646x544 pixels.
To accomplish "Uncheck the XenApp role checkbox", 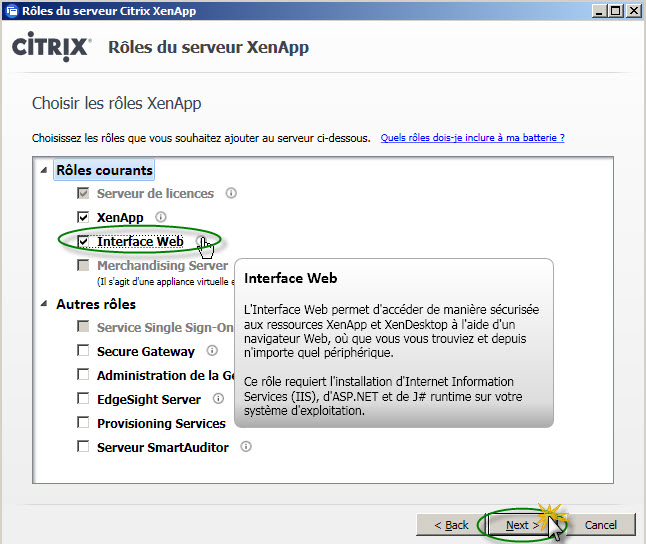I will click(83, 217).
